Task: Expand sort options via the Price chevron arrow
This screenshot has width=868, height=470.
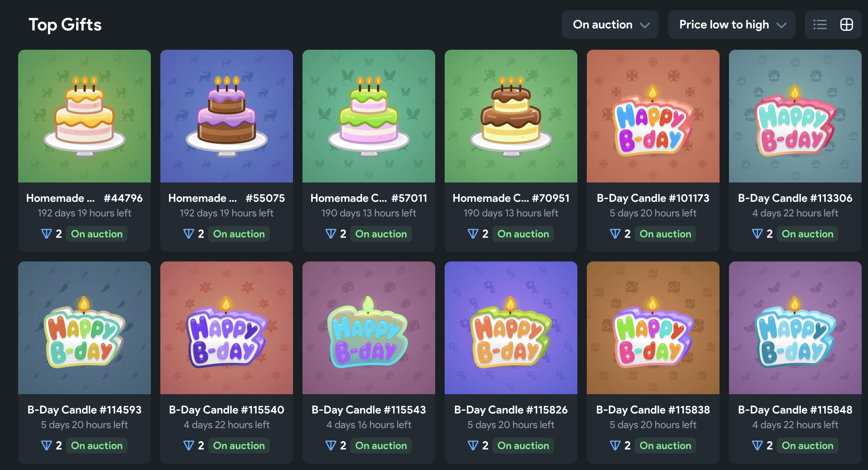Action: [781, 25]
